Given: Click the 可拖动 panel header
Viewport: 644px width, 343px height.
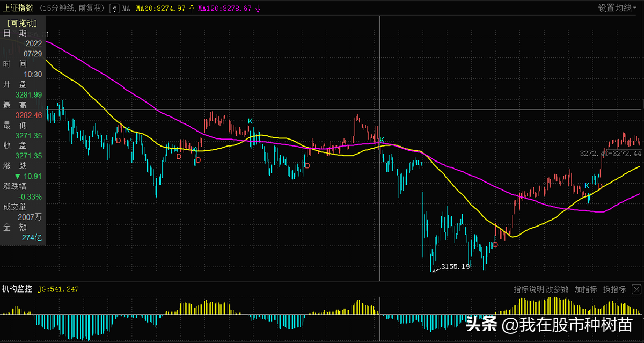Looking at the screenshot, I should (22, 23).
